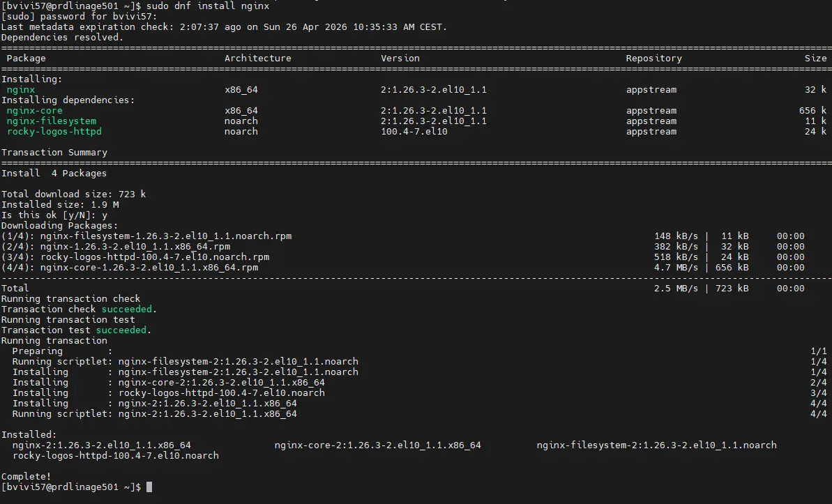Click 'Install 4 Packages' line
The height and width of the screenshot is (504, 832).
coord(54,174)
